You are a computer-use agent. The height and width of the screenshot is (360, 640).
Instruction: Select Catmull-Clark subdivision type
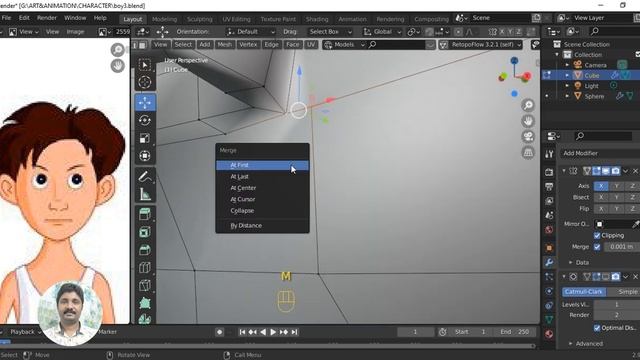[x=583, y=291]
